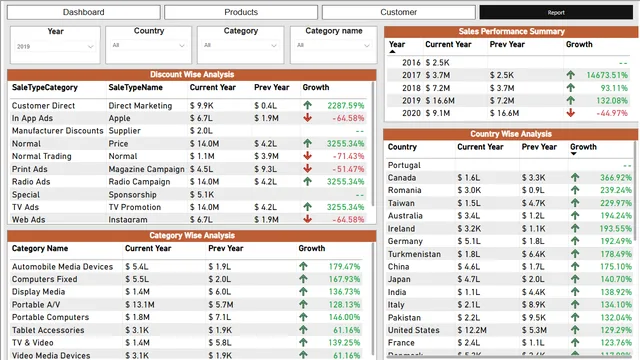Screen dimensions: 640x360
Task: Click up arrow in the Normal Price row
Action: pos(307,143)
